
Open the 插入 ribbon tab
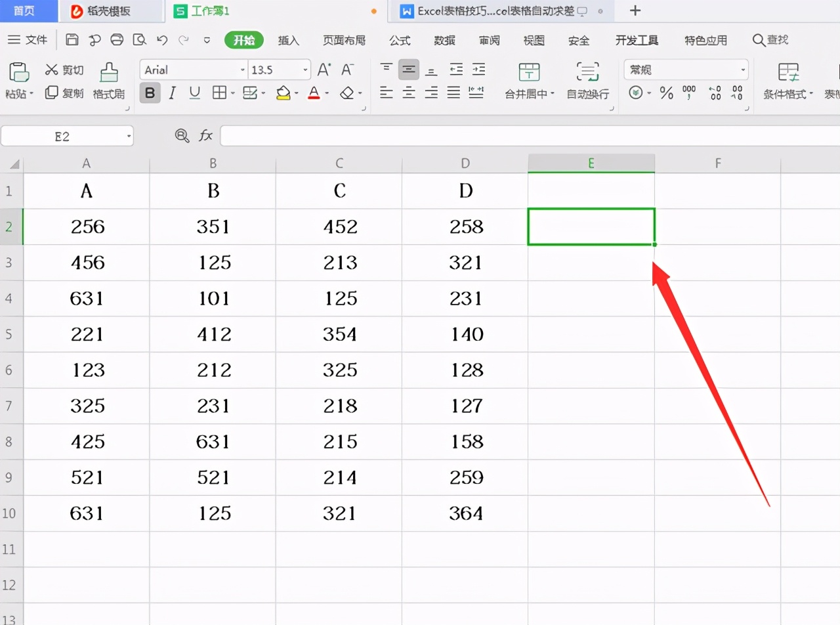point(288,40)
